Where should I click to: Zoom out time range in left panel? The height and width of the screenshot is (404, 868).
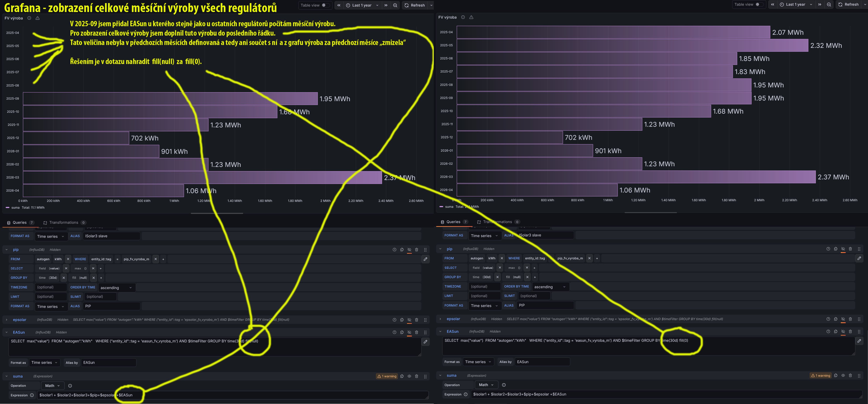click(395, 5)
